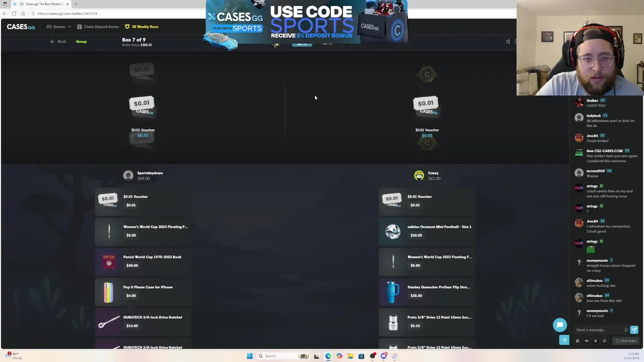
Task: Click the browser home icon
Action: 23,14
